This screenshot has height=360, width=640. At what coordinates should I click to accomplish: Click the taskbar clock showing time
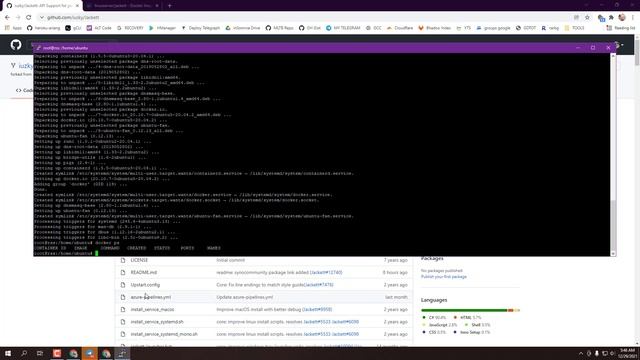[x=627, y=353]
